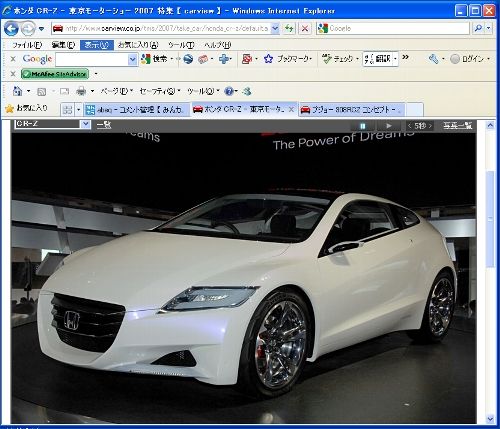Open the McAfee SiteAdvisor dropdown arrow
This screenshot has height=429, width=500.
coord(96,74)
